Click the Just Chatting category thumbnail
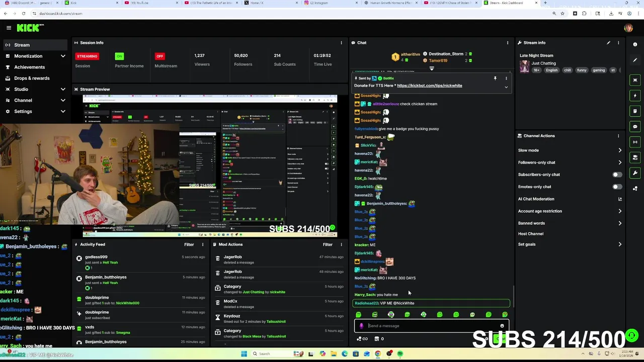The image size is (644, 362). [524, 66]
